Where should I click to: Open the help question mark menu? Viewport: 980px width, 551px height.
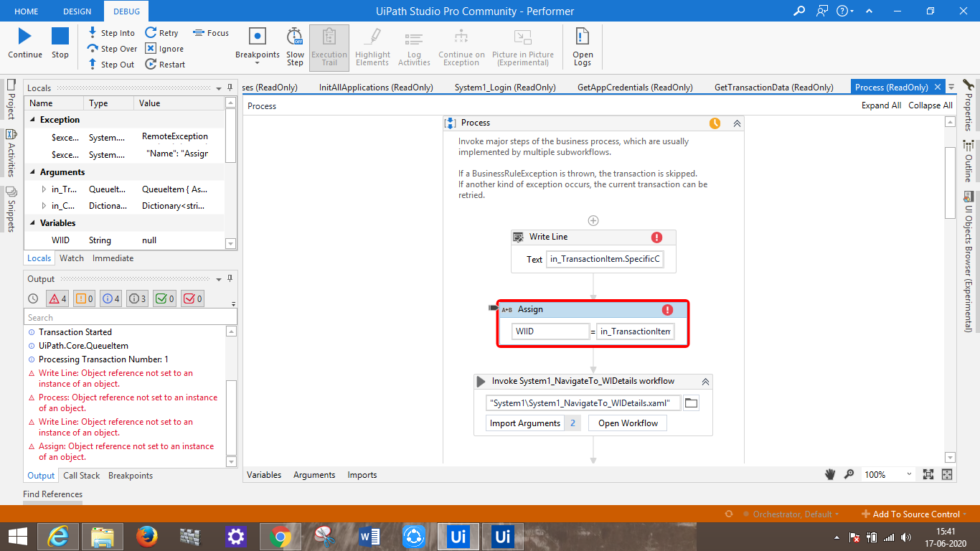coord(845,11)
